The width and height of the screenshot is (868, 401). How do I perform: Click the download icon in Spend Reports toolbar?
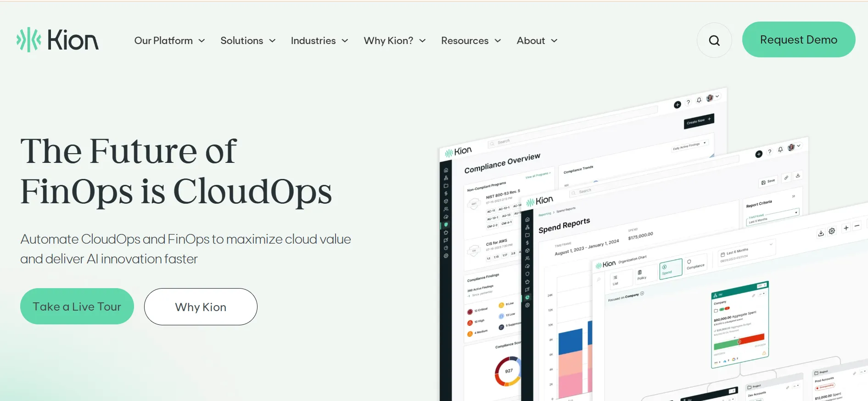pyautogui.click(x=798, y=175)
